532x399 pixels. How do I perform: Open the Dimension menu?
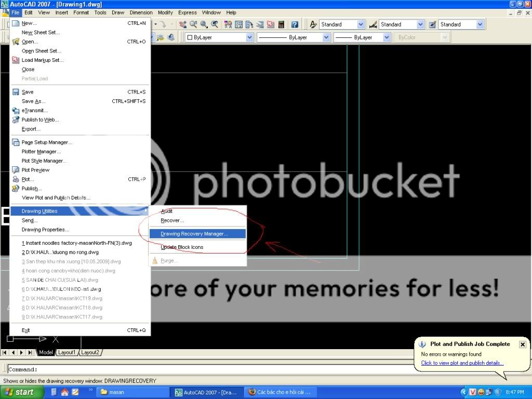click(x=141, y=12)
